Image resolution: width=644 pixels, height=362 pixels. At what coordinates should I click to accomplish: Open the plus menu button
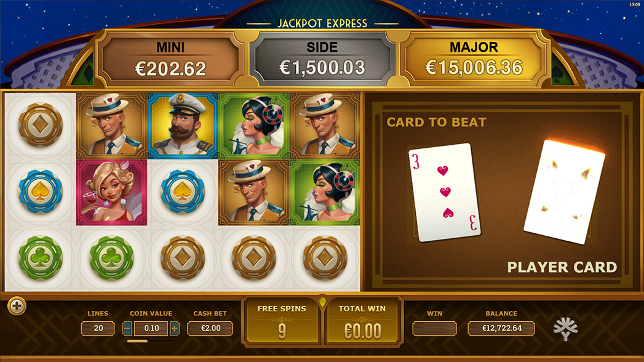tap(17, 306)
